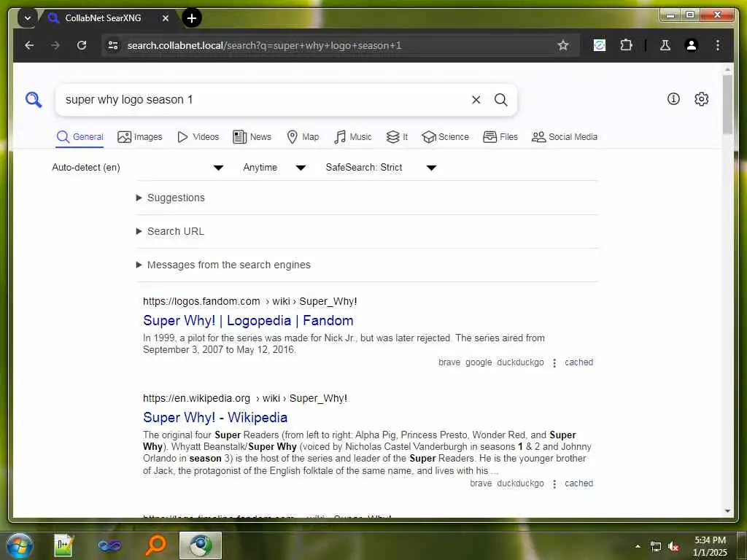Open the Notepad++ taskbar icon
This screenshot has width=747, height=560.
63,545
